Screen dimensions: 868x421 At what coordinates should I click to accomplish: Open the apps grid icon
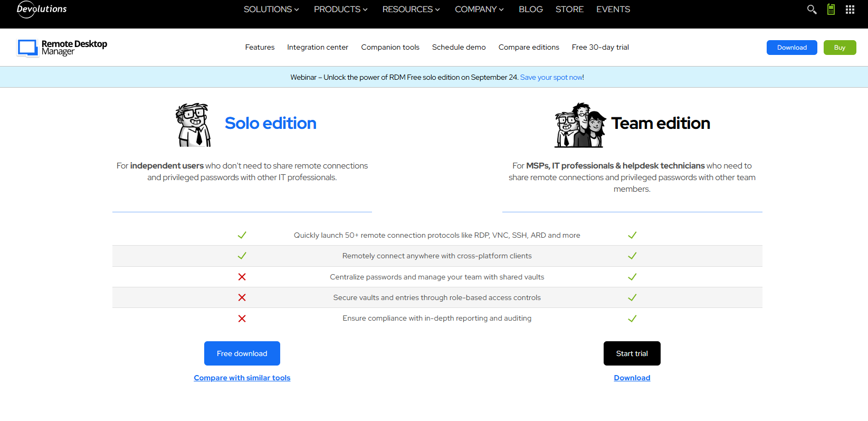[850, 10]
